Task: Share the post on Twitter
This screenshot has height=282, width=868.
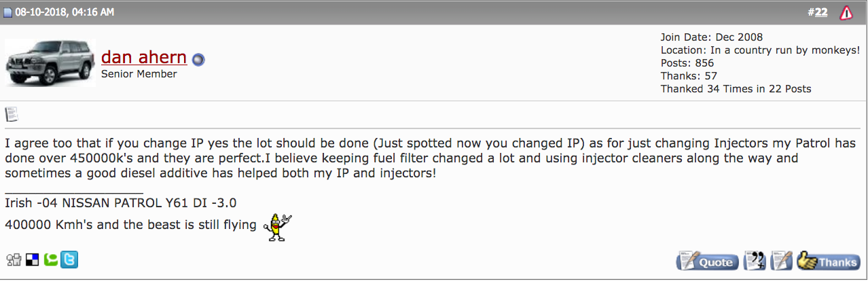Action: pyautogui.click(x=69, y=260)
